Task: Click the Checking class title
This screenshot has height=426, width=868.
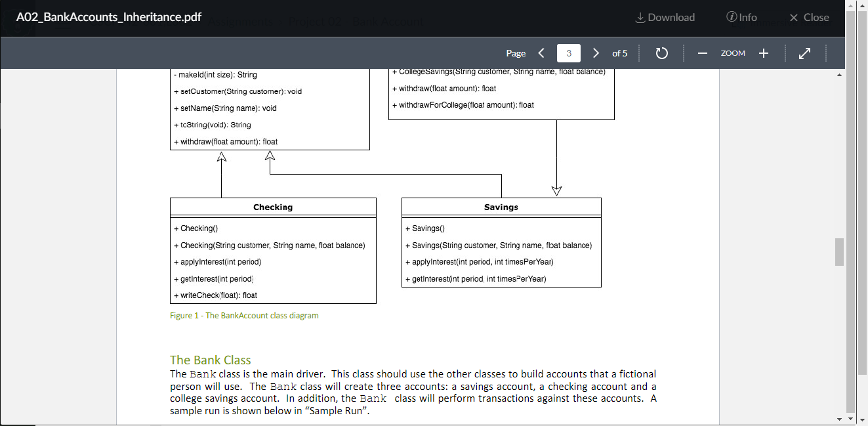Action: (273, 207)
